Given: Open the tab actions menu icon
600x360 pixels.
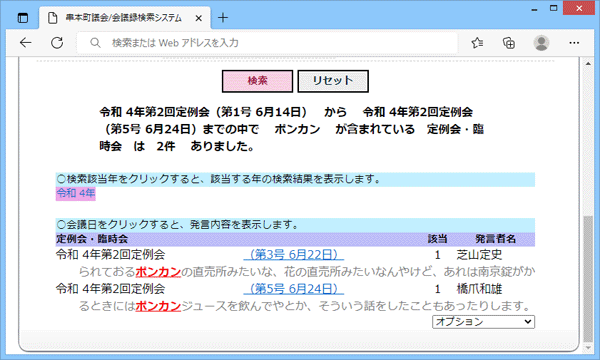Looking at the screenshot, I should pos(23,18).
